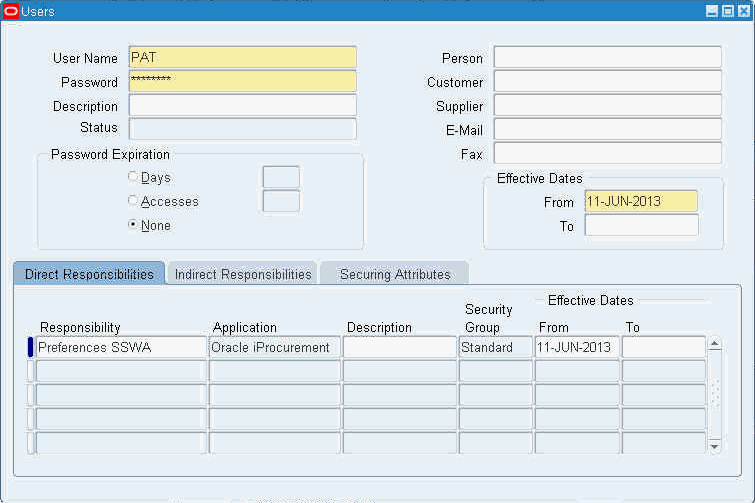Click the E-Mail input field
This screenshot has width=755, height=503.
pyautogui.click(x=607, y=129)
